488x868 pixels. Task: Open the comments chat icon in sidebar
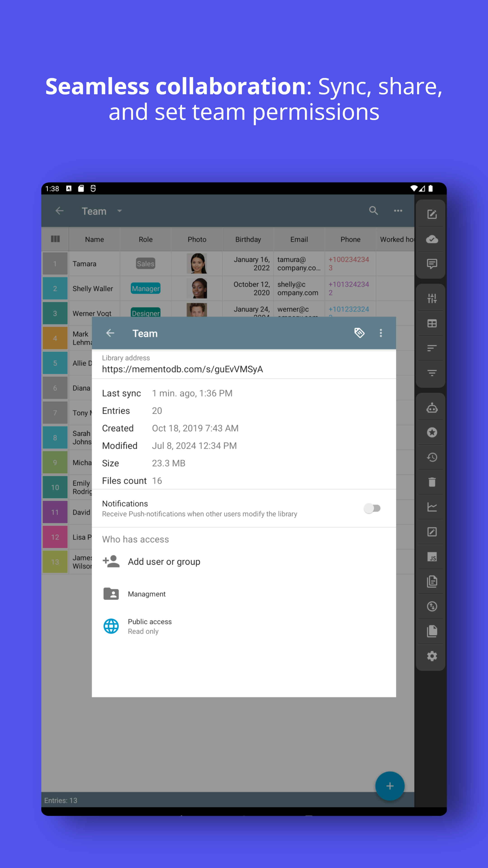(x=432, y=264)
